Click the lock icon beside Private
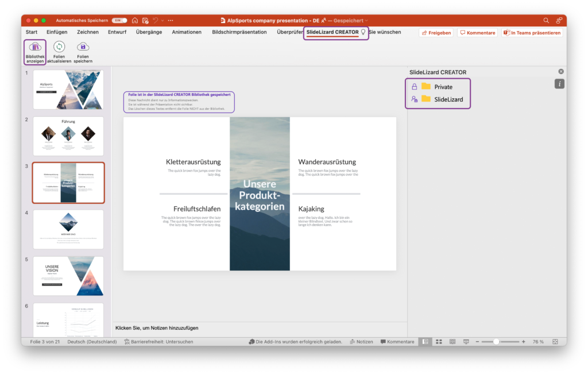 (x=415, y=87)
